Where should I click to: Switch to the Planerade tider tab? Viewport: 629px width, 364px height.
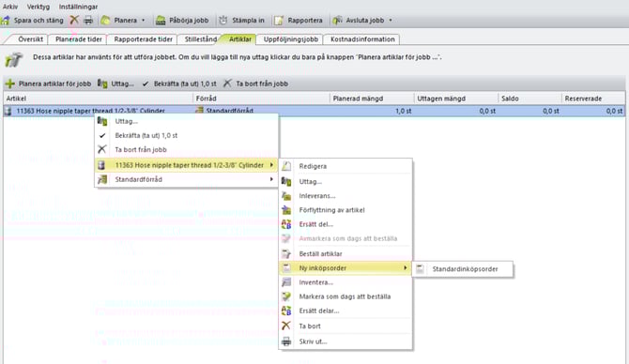79,38
